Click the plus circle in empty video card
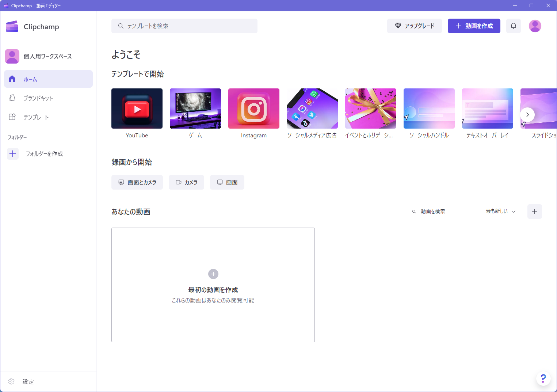The height and width of the screenshot is (392, 557). (213, 274)
